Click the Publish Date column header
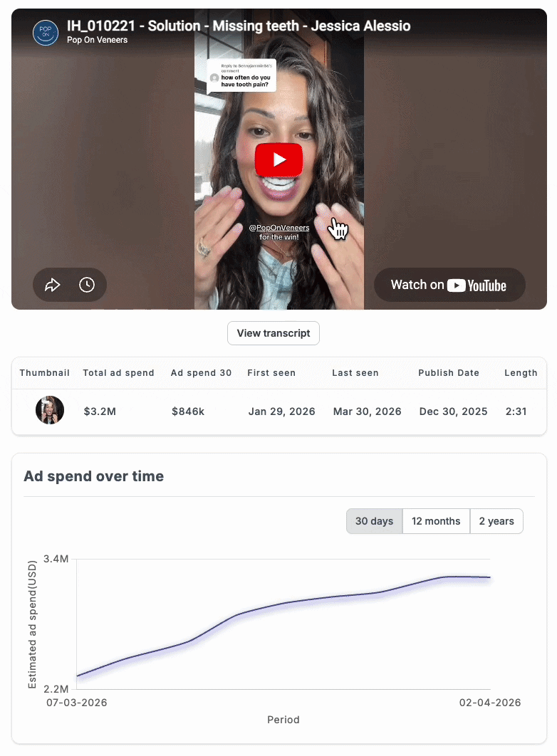The image size is (557, 756). coord(449,373)
